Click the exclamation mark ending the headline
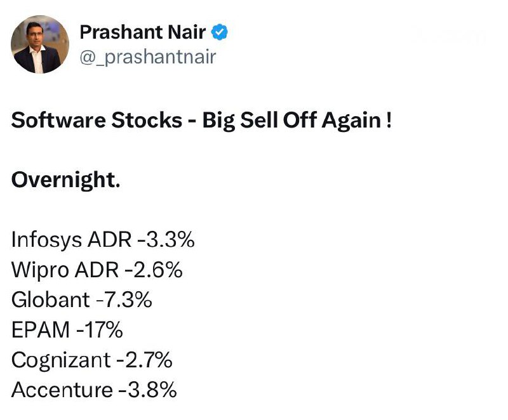This screenshot has height=420, width=508. tap(388, 121)
